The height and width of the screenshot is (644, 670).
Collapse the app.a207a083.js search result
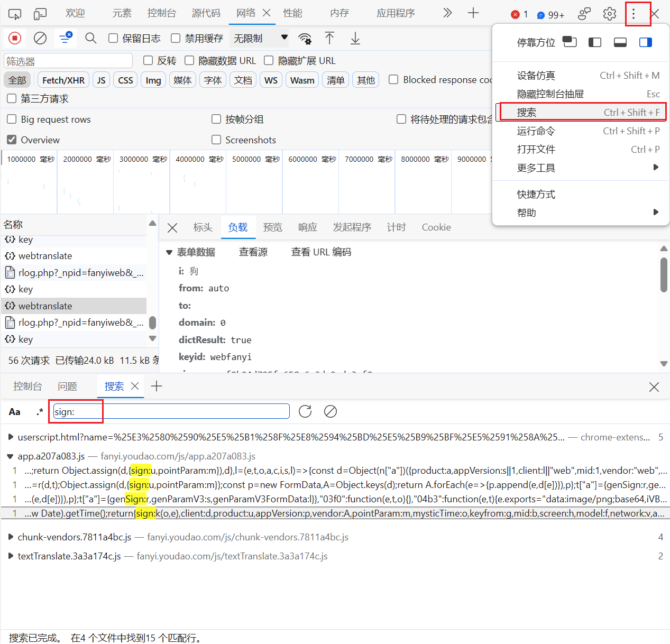11,456
